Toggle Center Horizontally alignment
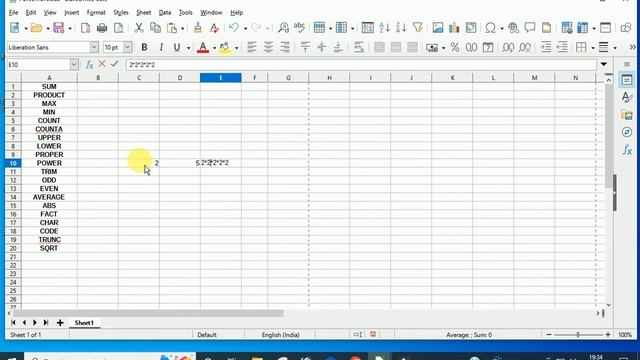 click(268, 47)
